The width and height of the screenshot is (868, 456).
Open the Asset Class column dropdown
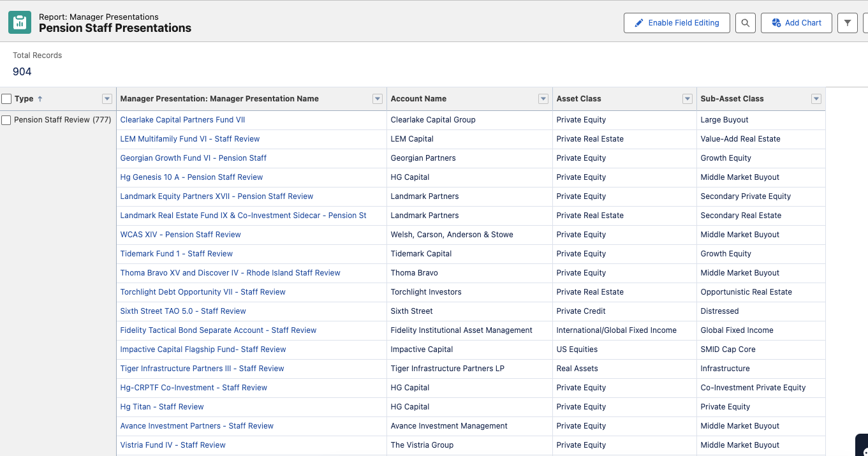click(688, 99)
